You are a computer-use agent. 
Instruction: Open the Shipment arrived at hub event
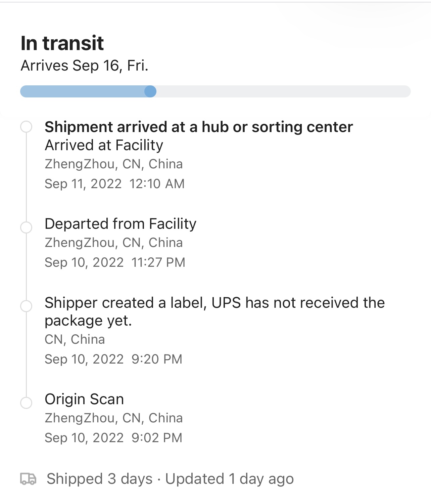point(199,127)
